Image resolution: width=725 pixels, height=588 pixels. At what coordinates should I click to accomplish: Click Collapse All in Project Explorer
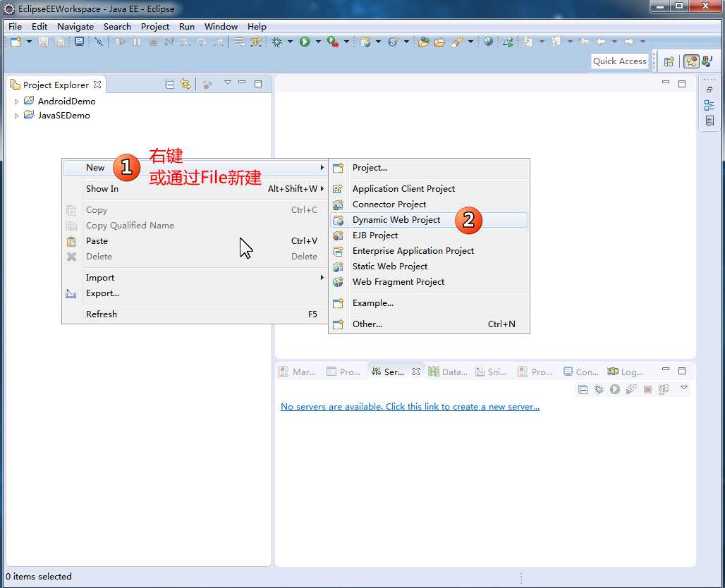pos(170,84)
